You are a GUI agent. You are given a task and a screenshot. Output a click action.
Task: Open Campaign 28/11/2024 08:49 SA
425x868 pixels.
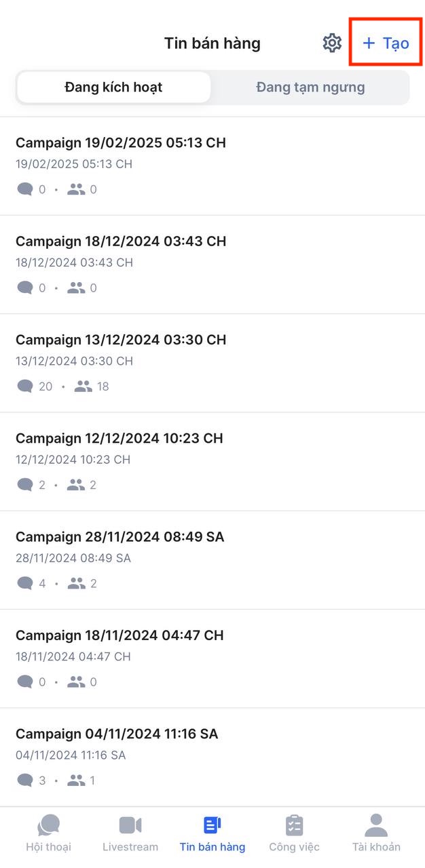(x=120, y=537)
